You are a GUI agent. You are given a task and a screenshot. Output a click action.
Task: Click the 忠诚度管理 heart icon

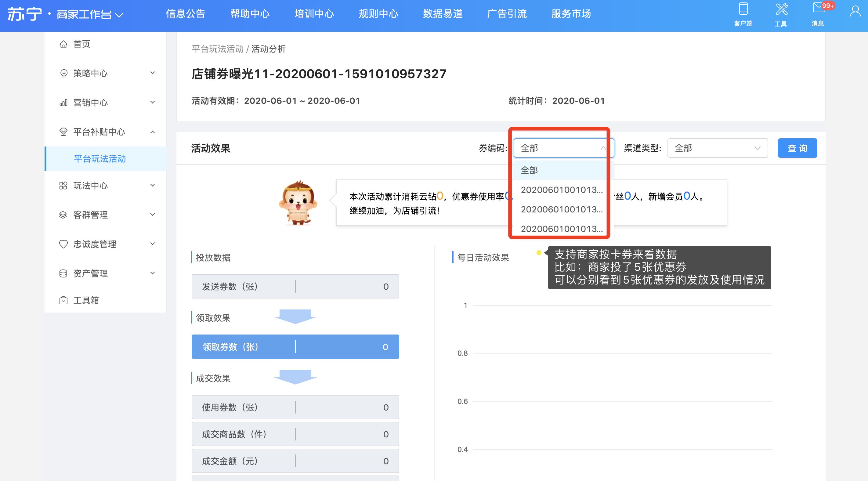tap(63, 244)
